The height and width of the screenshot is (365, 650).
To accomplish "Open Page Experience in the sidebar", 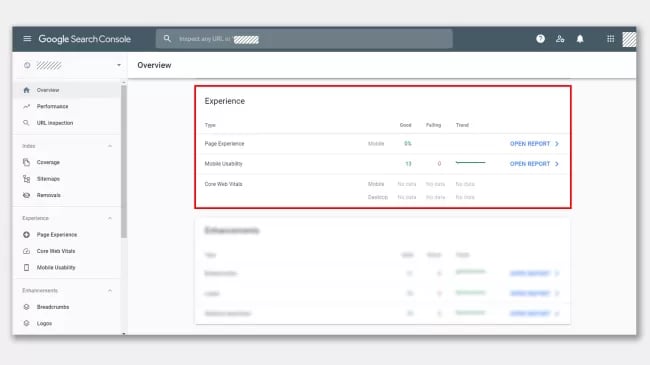I will 67,235.
